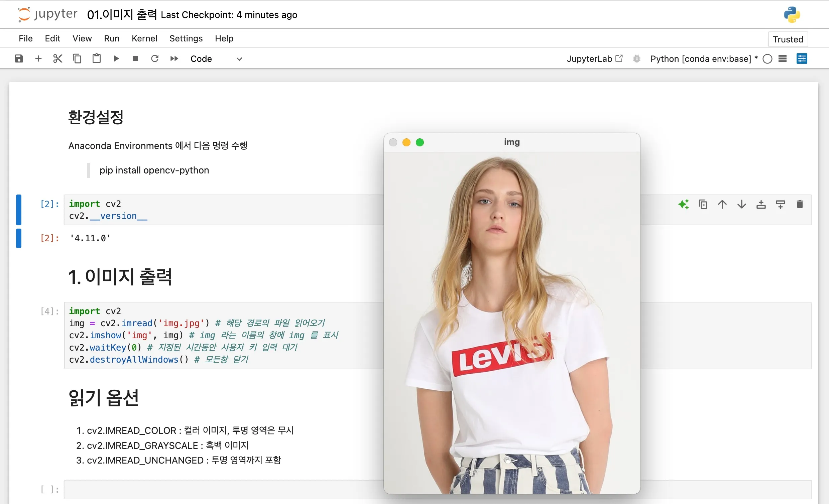Restart the kernel with the circular arrow icon

[x=155, y=58]
